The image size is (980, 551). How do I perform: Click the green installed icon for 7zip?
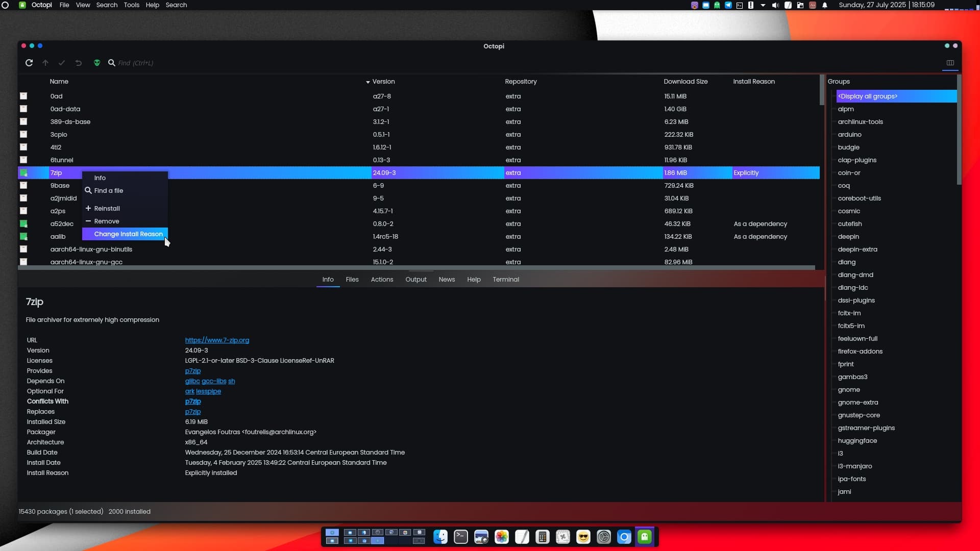23,173
